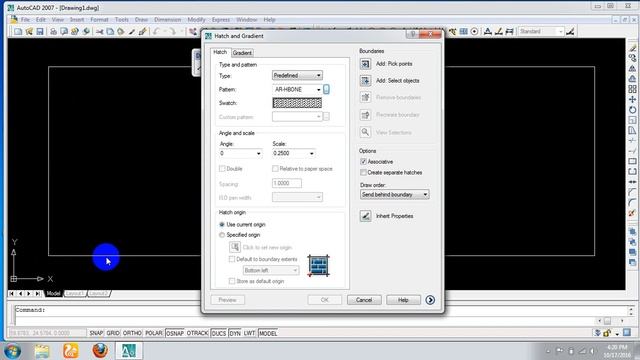Screen dimensions: 640x360
Task: Click the Open file icon in toolbar
Action: click(29, 31)
